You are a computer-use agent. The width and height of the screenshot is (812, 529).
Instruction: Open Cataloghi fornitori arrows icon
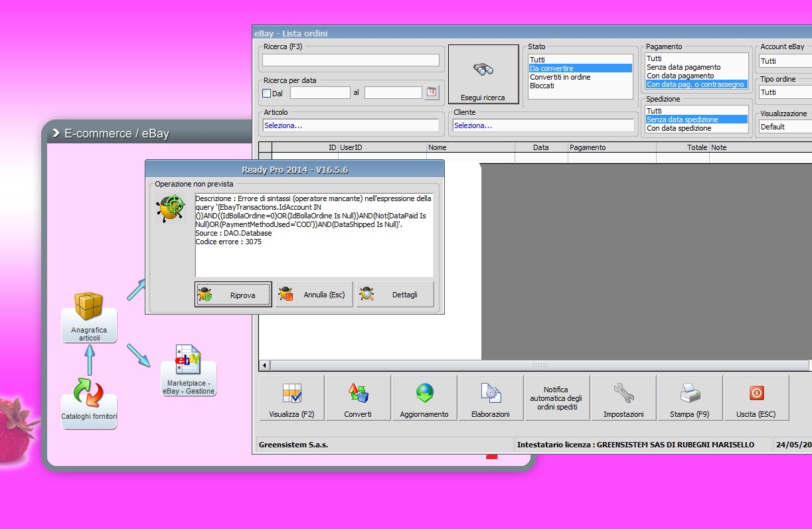[x=89, y=402]
